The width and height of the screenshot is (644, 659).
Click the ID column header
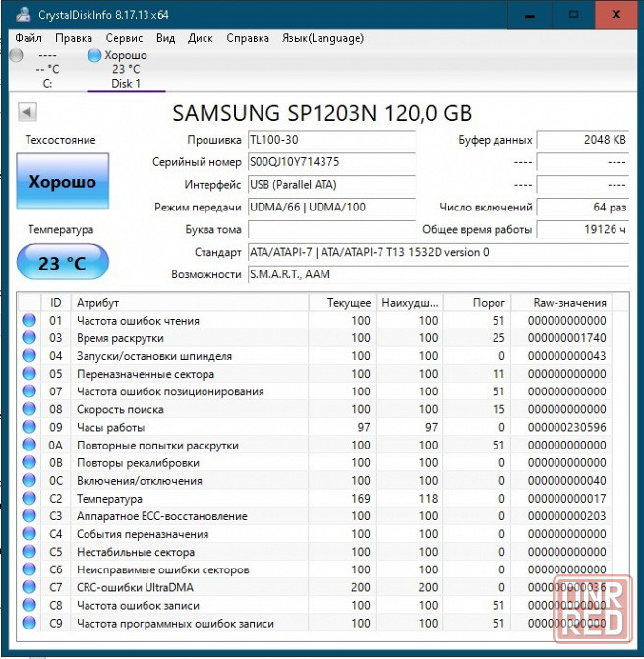tap(56, 303)
